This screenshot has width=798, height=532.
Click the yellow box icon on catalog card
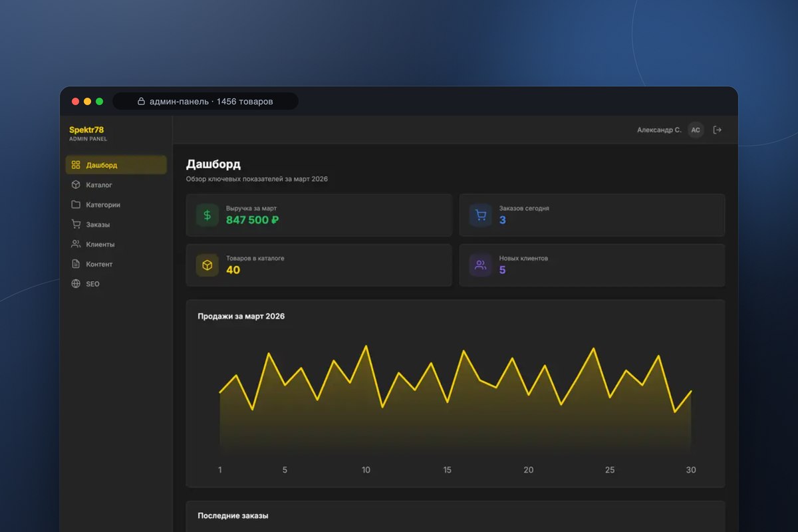[207, 265]
